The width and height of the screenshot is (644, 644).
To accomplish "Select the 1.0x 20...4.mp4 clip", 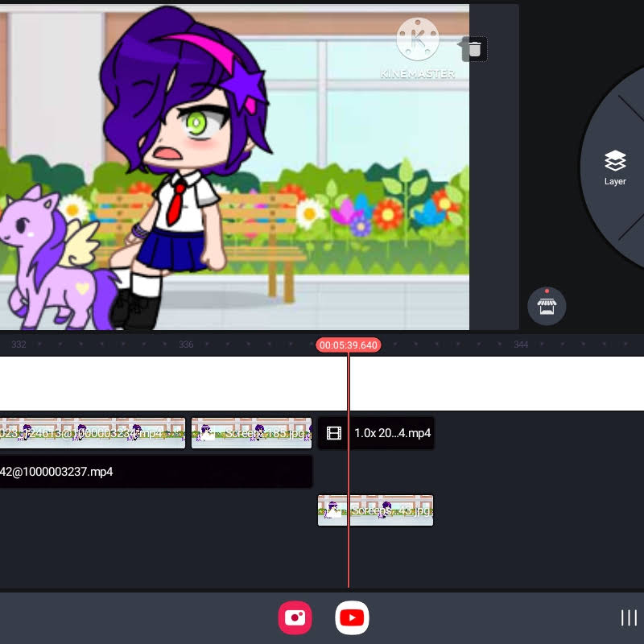I will (376, 433).
